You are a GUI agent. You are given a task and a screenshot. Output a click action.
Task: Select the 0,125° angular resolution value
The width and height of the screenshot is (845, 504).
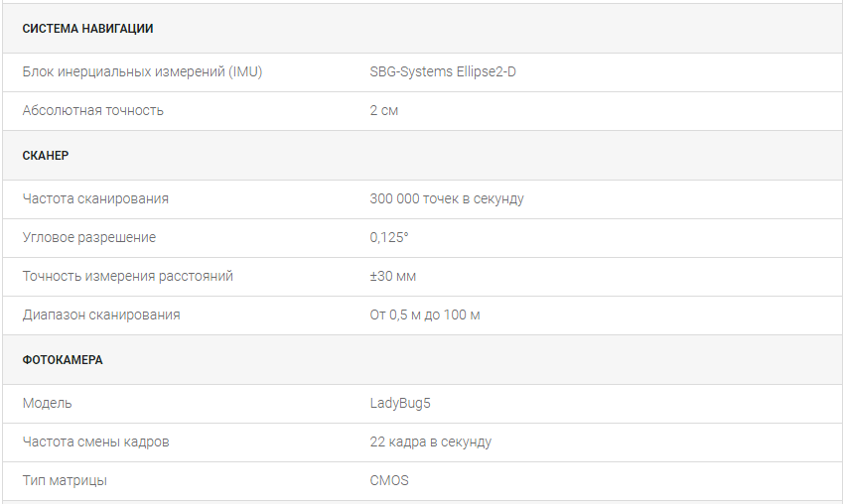tap(389, 237)
